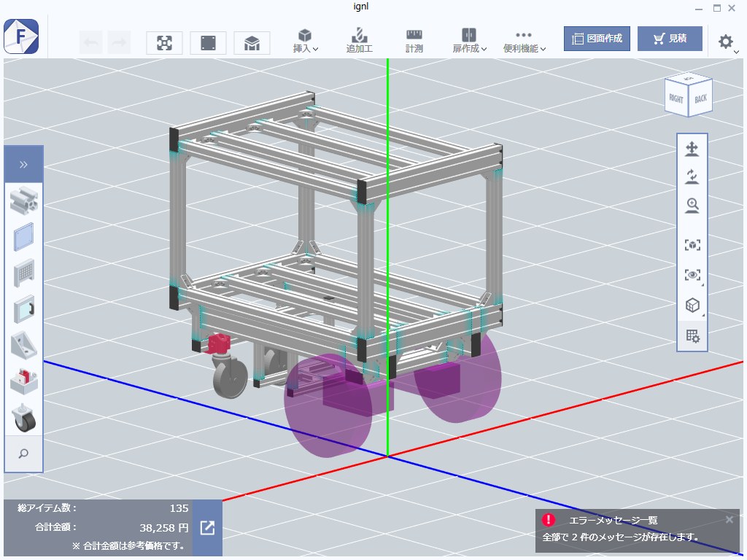Select the corner bracket icon

pyautogui.click(x=24, y=345)
